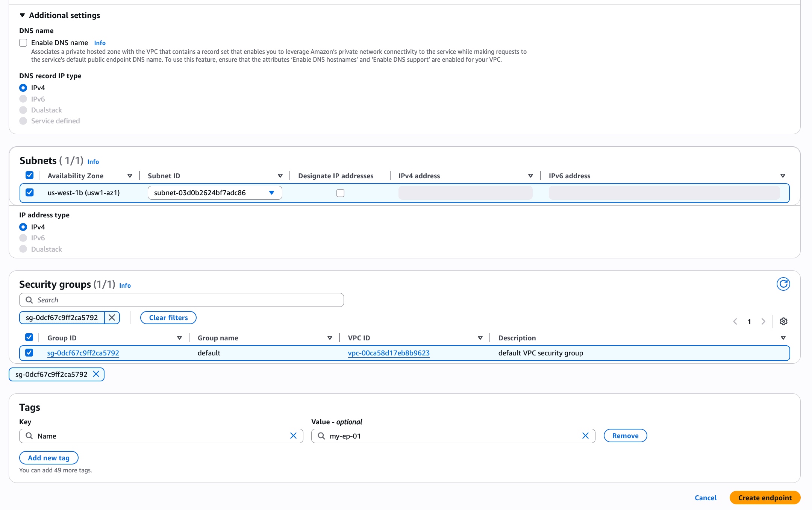Screen dimensions: 812x510
Task: Clear the tag value 'my-ep-01'
Action: (x=585, y=436)
